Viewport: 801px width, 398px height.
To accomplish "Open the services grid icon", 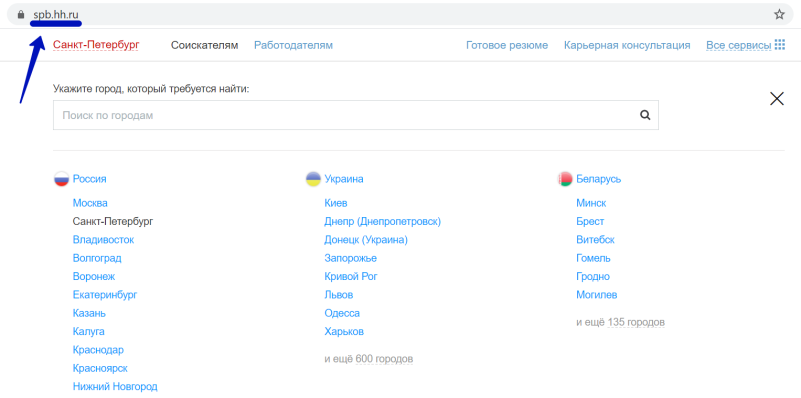I will tap(780, 44).
